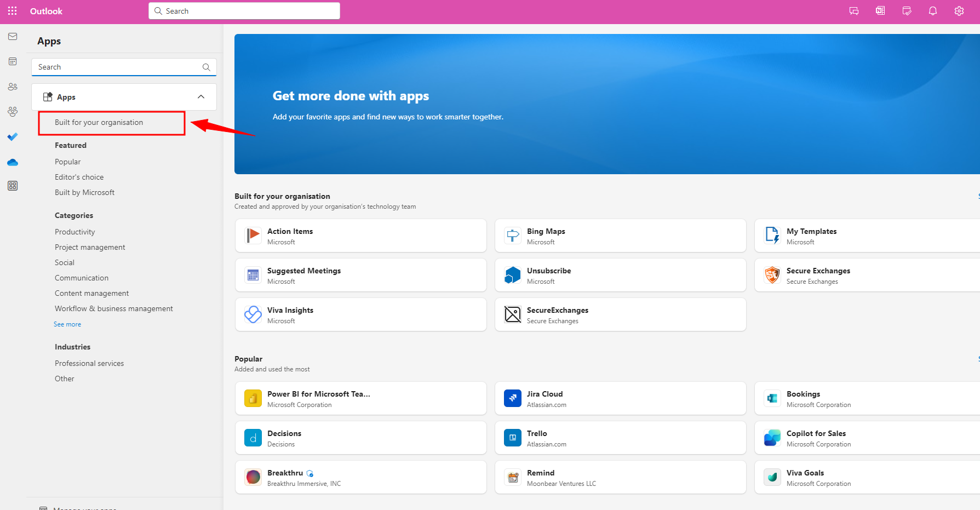The width and height of the screenshot is (980, 510).
Task: Select Popular under Featured
Action: coord(67,162)
